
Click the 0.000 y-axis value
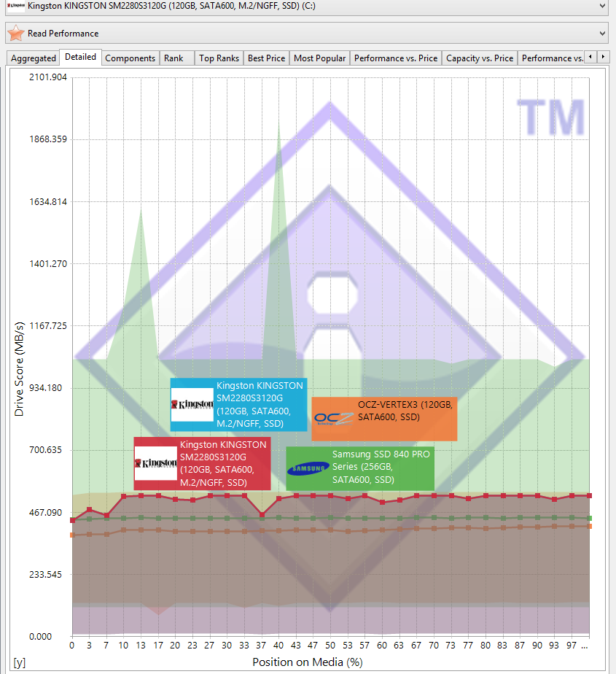point(40,637)
